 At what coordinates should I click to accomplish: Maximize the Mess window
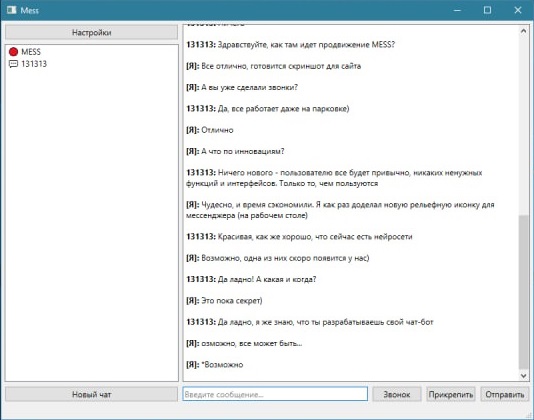487,10
